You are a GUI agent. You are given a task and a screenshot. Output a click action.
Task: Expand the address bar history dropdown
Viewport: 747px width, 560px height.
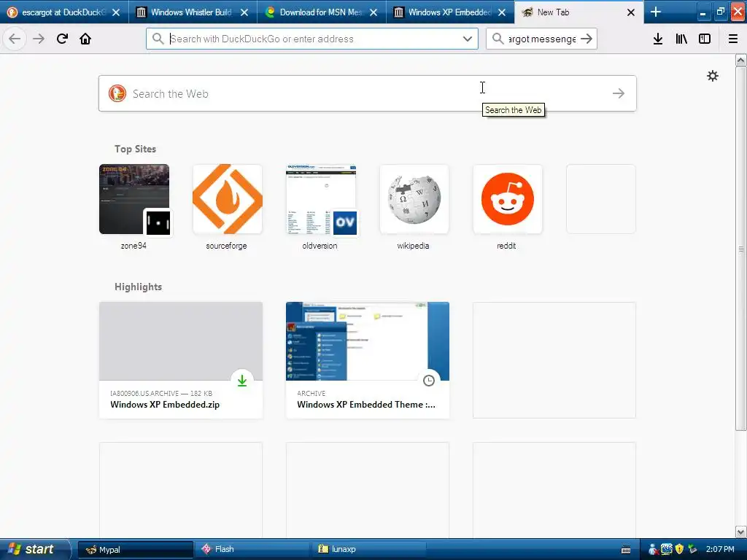pos(468,39)
